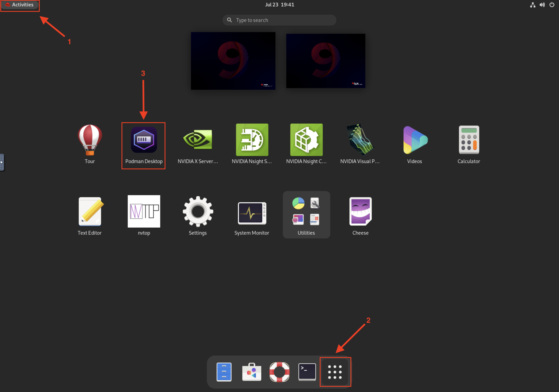559x392 pixels.
Task: Open the Tour balloon app
Action: coord(90,144)
